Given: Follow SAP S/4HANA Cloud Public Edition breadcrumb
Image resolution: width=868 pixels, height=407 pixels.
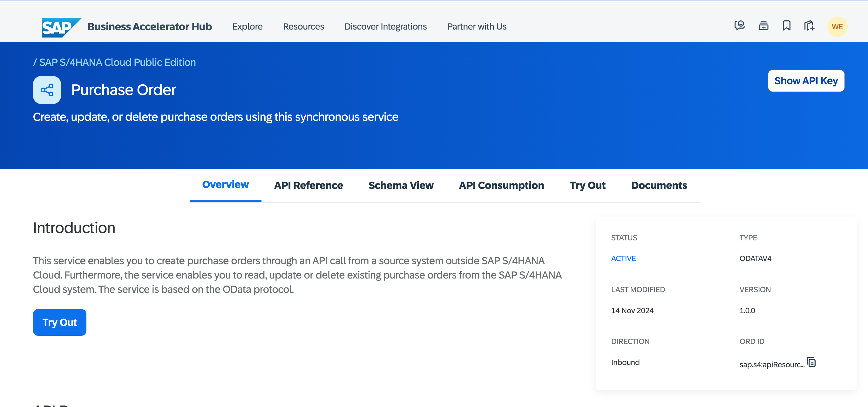Looking at the screenshot, I should (117, 62).
